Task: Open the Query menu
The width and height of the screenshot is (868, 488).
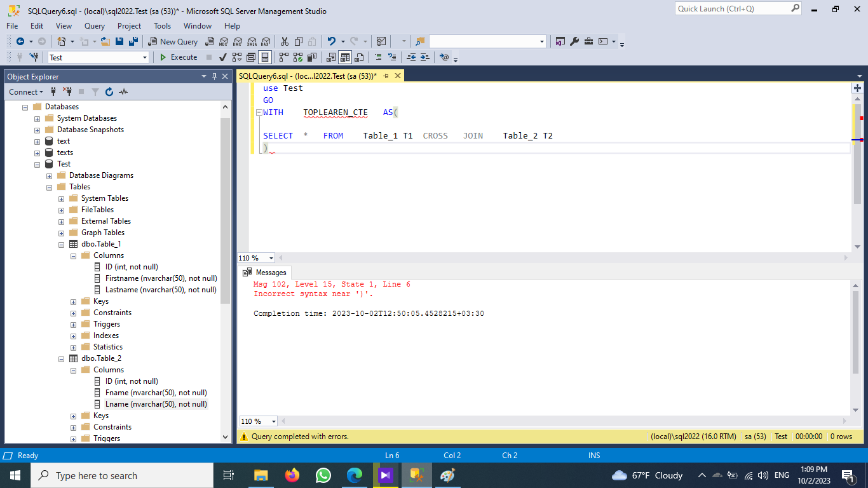Action: (x=94, y=26)
